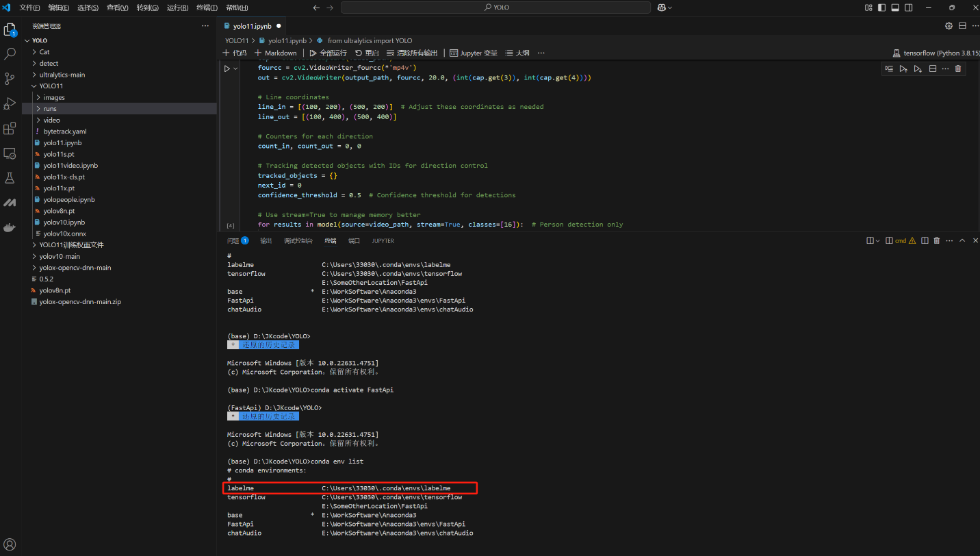The width and height of the screenshot is (980, 556).
Task: Open the Extensions view in activity bar
Action: [x=10, y=128]
